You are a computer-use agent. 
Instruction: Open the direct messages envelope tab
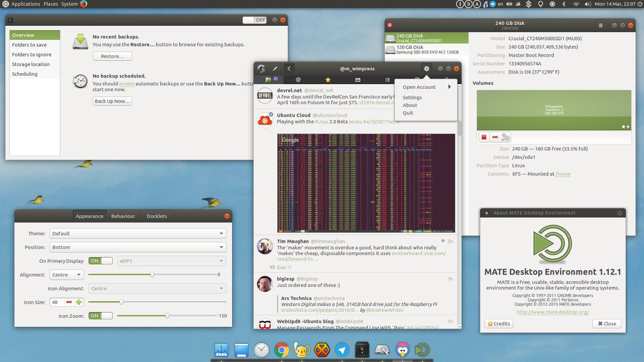tap(357, 80)
